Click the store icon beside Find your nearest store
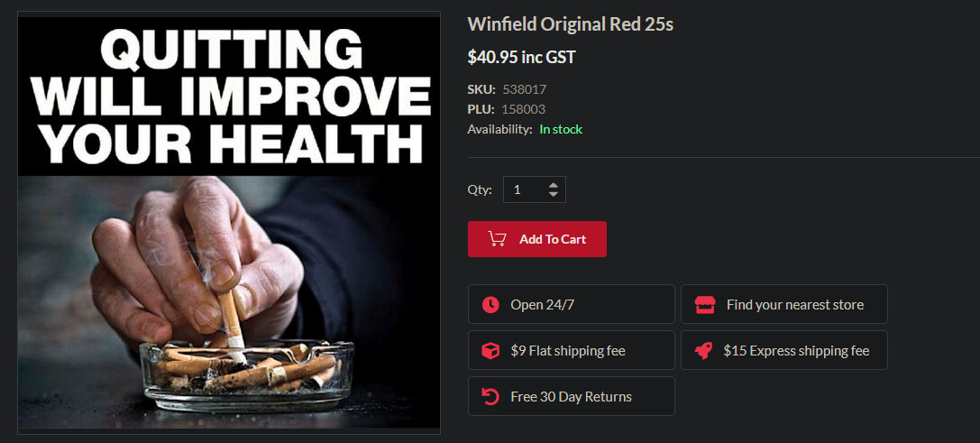The width and height of the screenshot is (980, 443). tap(704, 305)
